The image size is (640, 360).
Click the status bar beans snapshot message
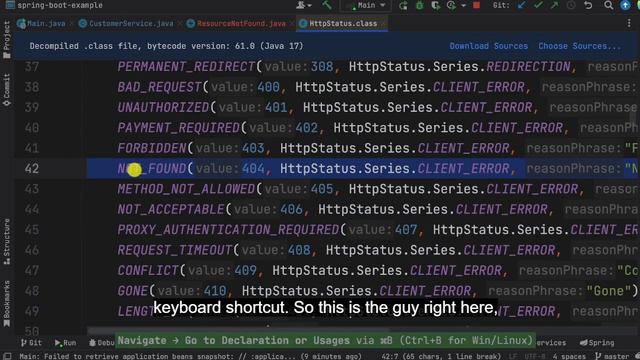point(190,356)
